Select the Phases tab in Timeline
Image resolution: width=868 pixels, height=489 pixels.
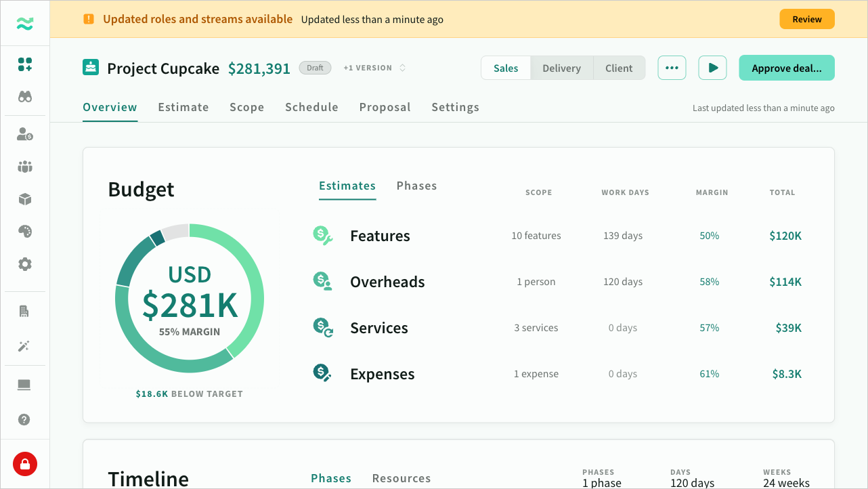tap(331, 478)
